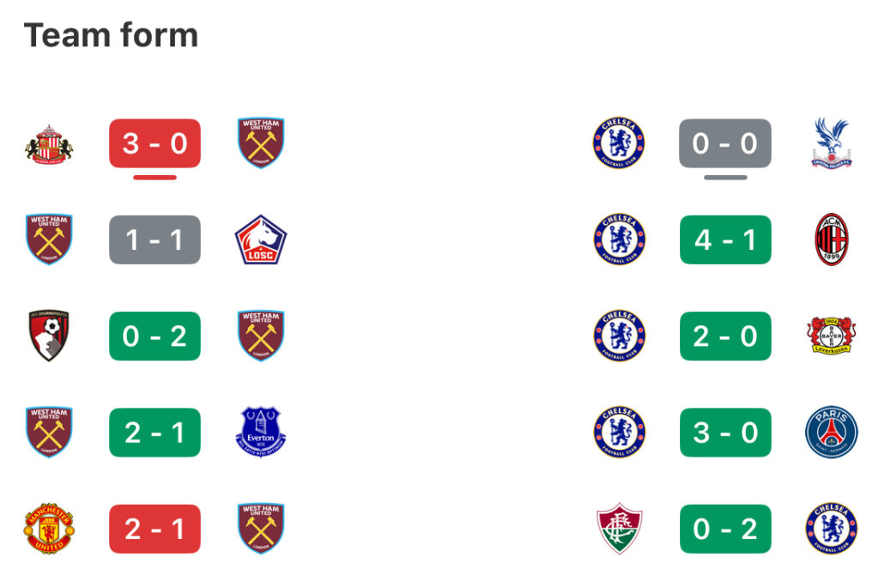Open the red 2 - 1 Manchester United result
The height and width of the screenshot is (588, 879).
(155, 529)
